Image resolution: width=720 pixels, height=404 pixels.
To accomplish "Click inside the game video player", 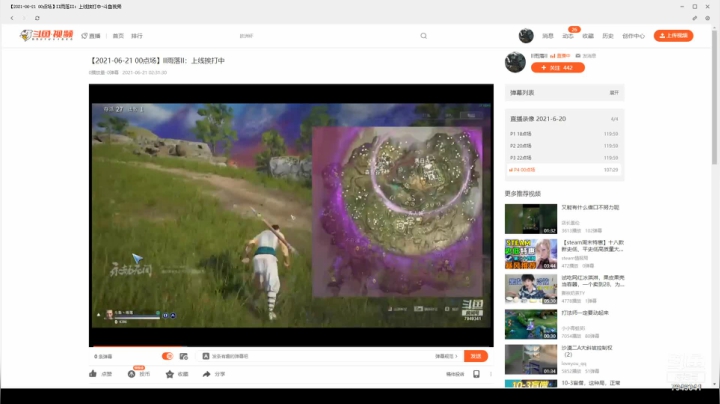I will coord(291,215).
